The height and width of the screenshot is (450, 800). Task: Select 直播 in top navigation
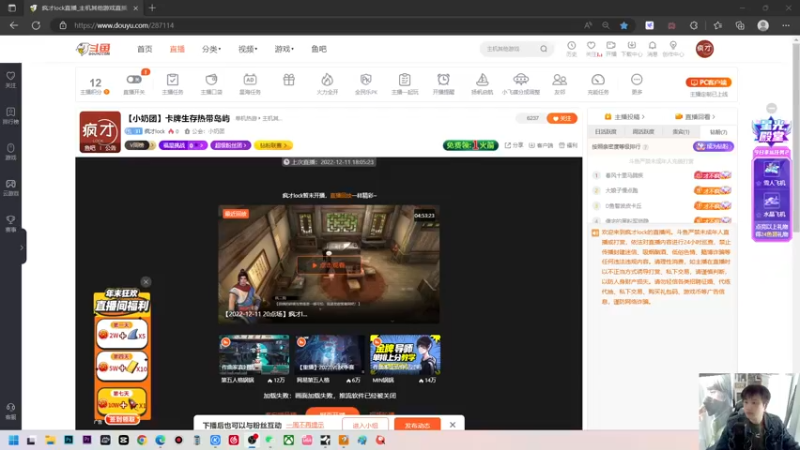click(177, 49)
